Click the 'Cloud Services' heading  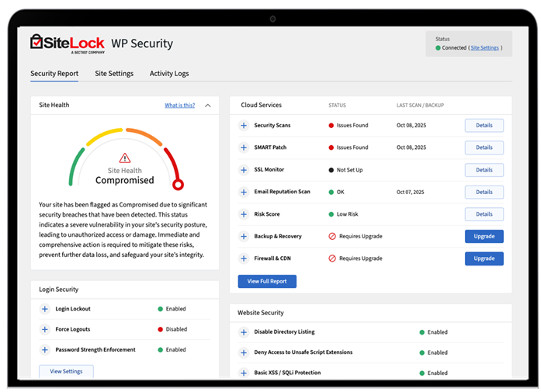[x=261, y=105]
